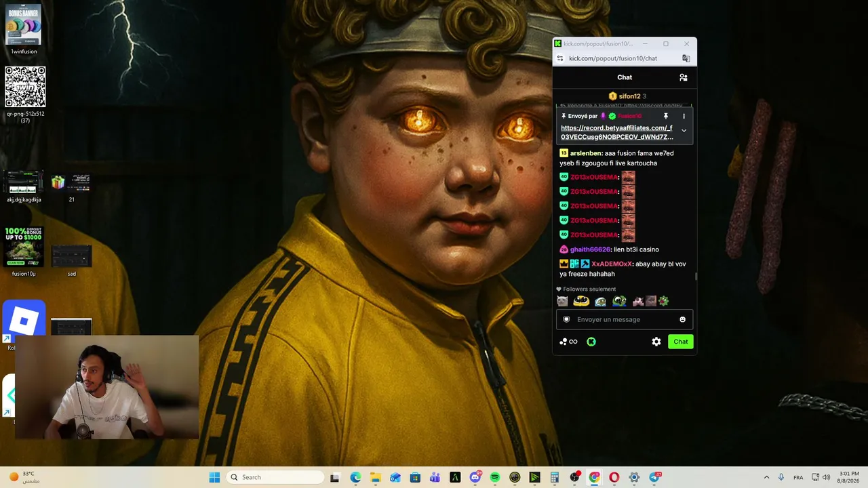Click username ghaith66626 in chat
Image resolution: width=868 pixels, height=488 pixels.
(590, 249)
